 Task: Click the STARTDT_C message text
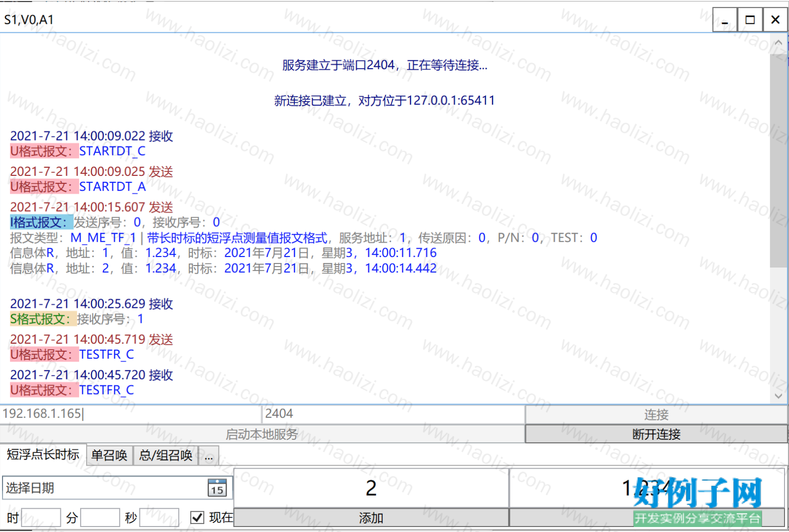tap(113, 151)
